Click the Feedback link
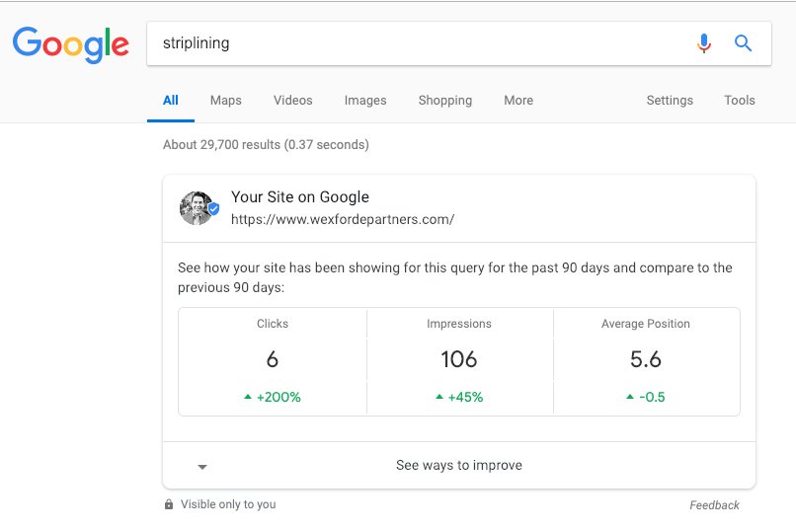 tap(714, 505)
